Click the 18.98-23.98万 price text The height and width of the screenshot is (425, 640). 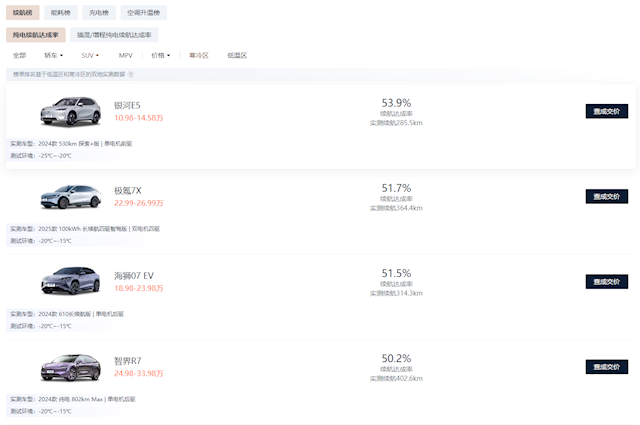tap(139, 288)
